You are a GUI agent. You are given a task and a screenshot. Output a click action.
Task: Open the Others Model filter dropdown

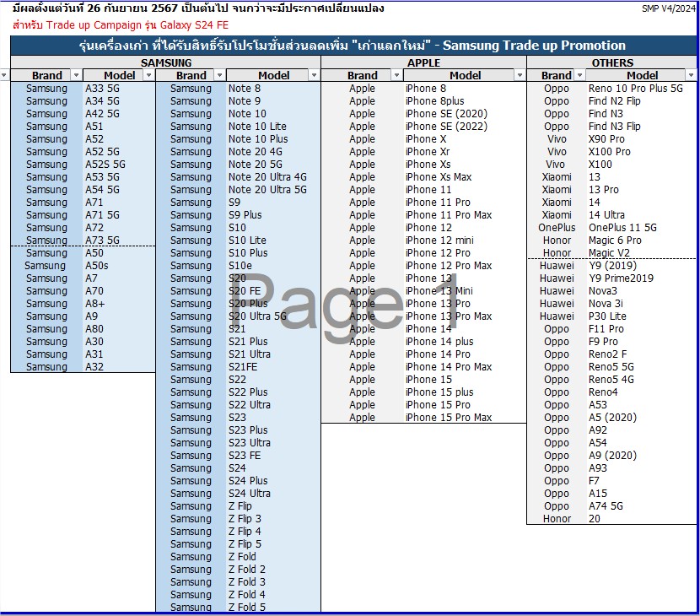[691, 75]
